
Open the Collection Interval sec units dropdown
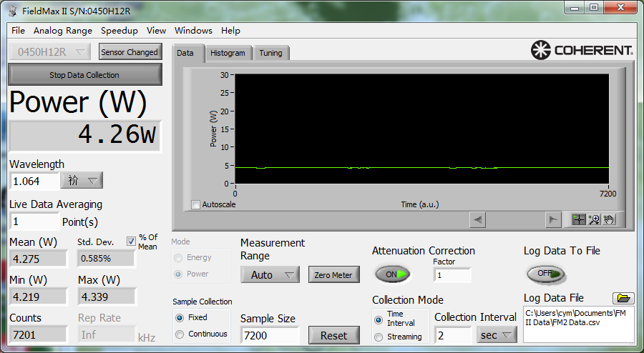click(x=497, y=335)
